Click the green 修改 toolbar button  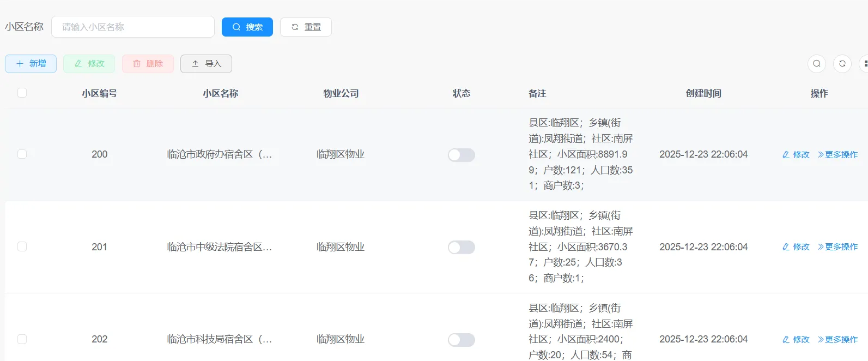click(89, 64)
